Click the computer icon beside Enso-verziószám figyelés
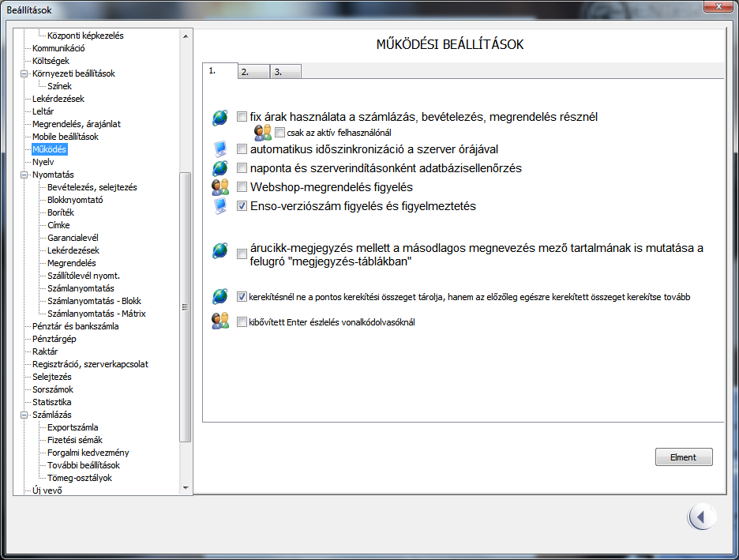Image resolution: width=739 pixels, height=560 pixels. tap(220, 206)
